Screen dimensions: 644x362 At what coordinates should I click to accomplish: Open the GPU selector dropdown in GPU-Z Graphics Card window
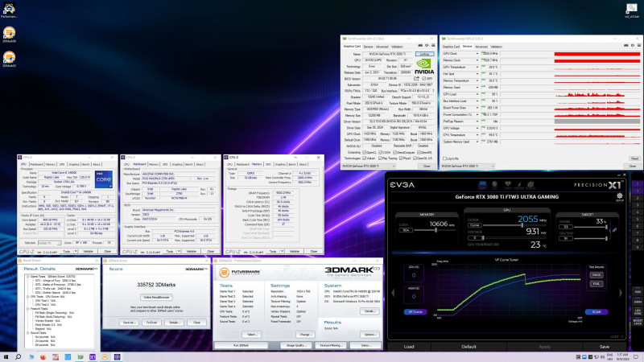tap(369, 167)
